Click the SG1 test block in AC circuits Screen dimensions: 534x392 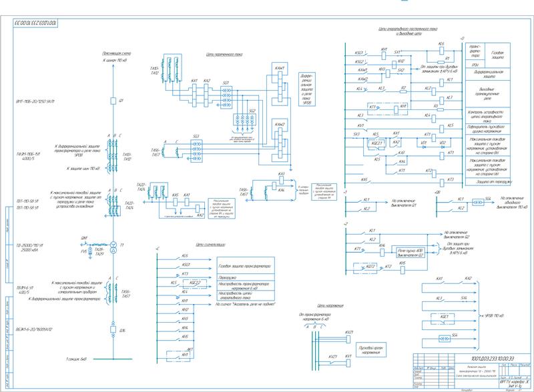point(226,97)
